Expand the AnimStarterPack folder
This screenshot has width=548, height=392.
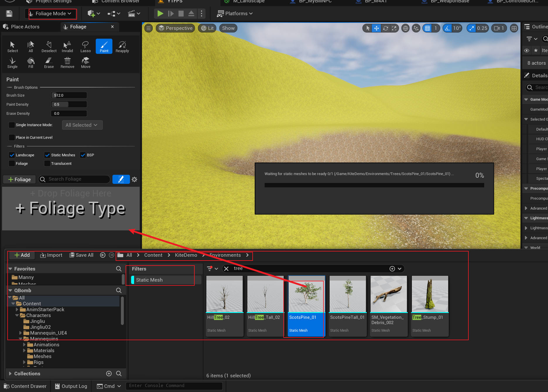[x=17, y=309]
